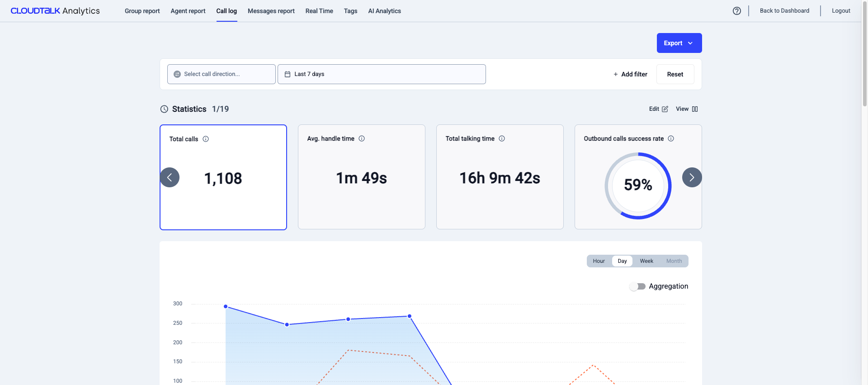Click the CloudTalk Analytics logo
Screen dimensions: 868x385
pos(55,11)
